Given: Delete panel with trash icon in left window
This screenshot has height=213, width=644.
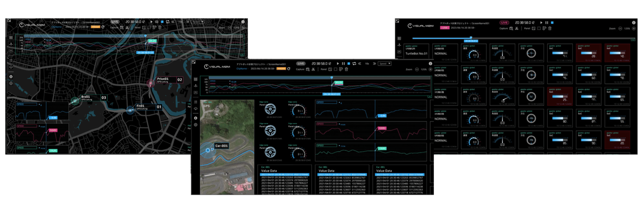Looking at the screenshot, I should tap(160, 27).
